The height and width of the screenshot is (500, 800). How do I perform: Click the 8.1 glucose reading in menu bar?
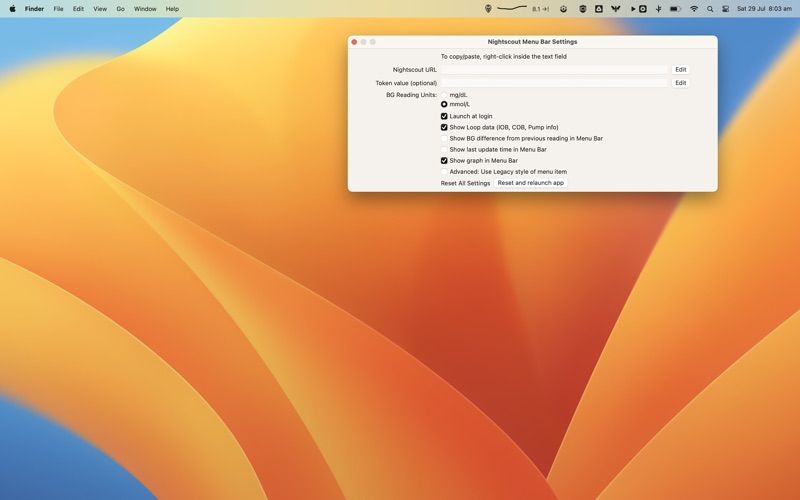540,9
